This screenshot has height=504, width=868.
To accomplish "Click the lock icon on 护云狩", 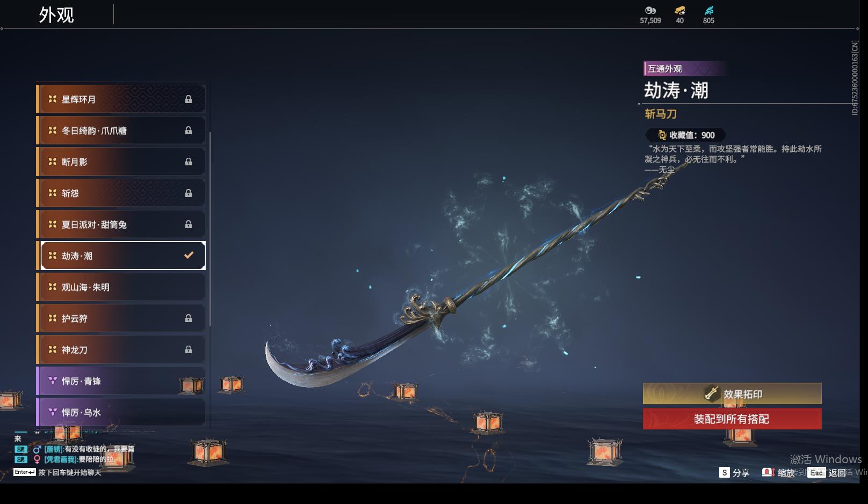I will [189, 318].
